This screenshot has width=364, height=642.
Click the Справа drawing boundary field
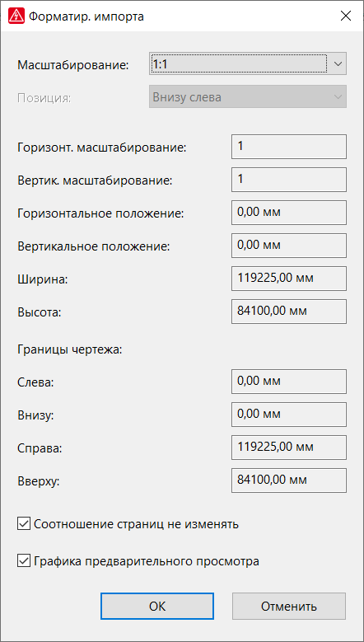point(289,448)
